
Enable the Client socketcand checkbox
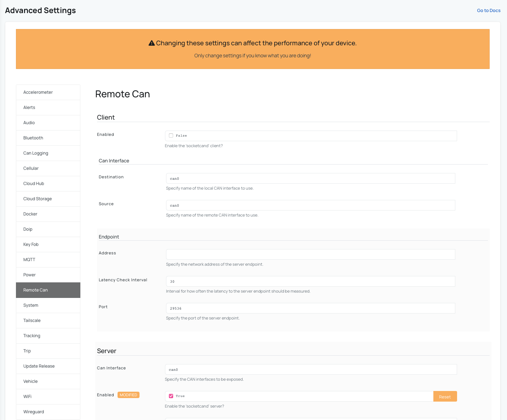tap(171, 136)
